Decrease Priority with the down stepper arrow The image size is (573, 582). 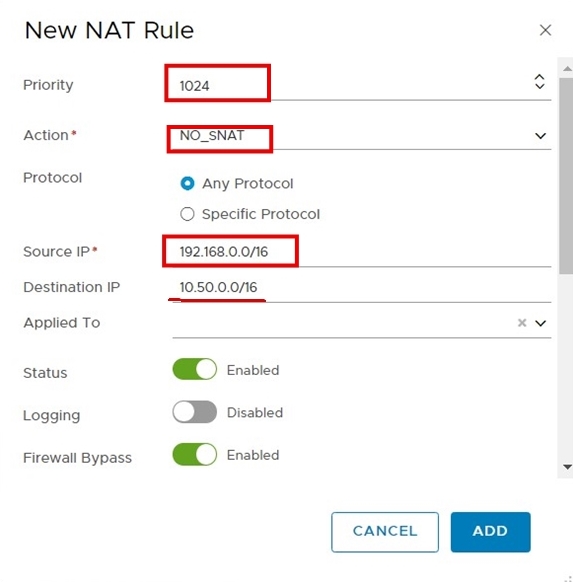click(x=540, y=86)
